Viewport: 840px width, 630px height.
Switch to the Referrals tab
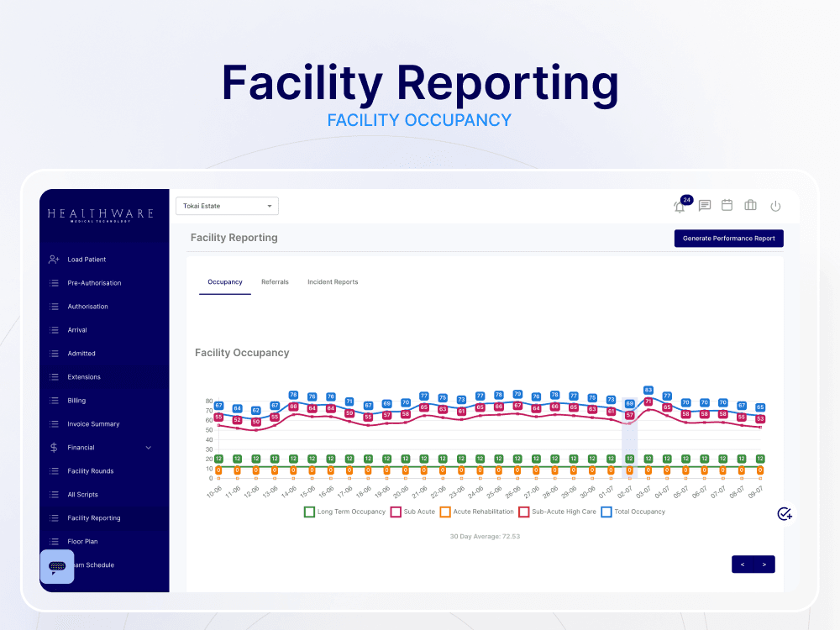tap(275, 281)
